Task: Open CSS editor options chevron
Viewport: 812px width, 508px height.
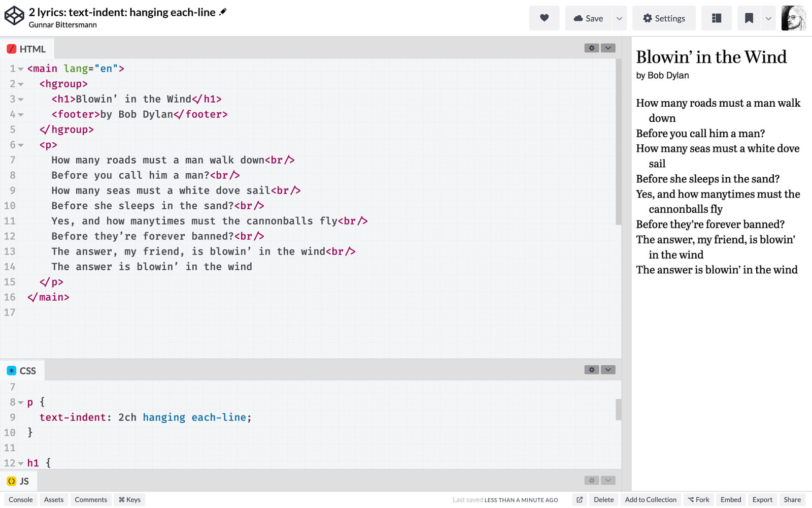Action: pyautogui.click(x=608, y=370)
